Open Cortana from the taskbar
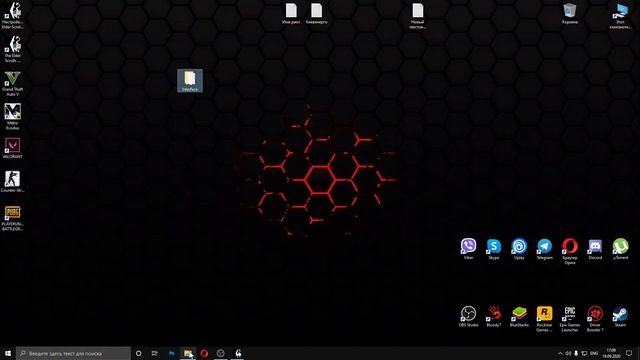The image size is (640, 360). point(138,353)
